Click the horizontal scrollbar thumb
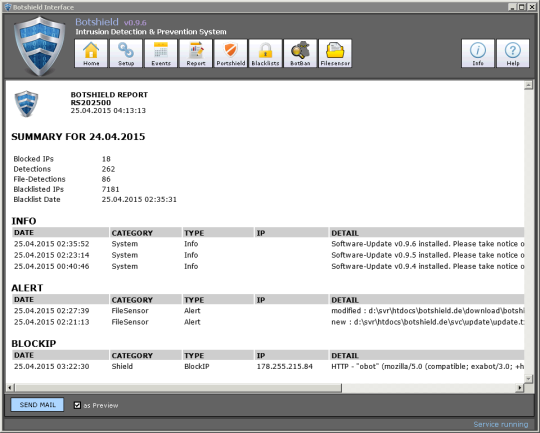The width and height of the screenshot is (540, 433). [178, 388]
